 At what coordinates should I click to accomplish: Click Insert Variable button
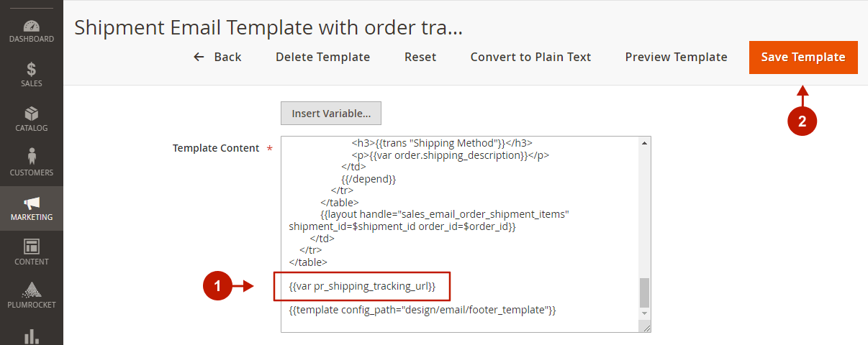pyautogui.click(x=331, y=114)
